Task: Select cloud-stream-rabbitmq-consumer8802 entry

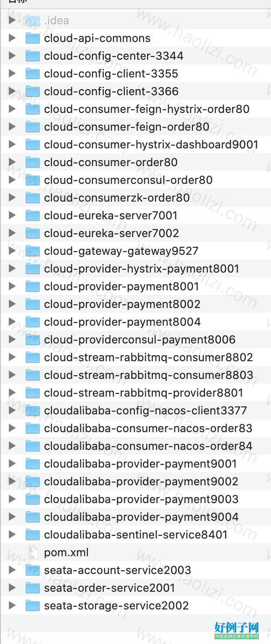Action: point(135,357)
